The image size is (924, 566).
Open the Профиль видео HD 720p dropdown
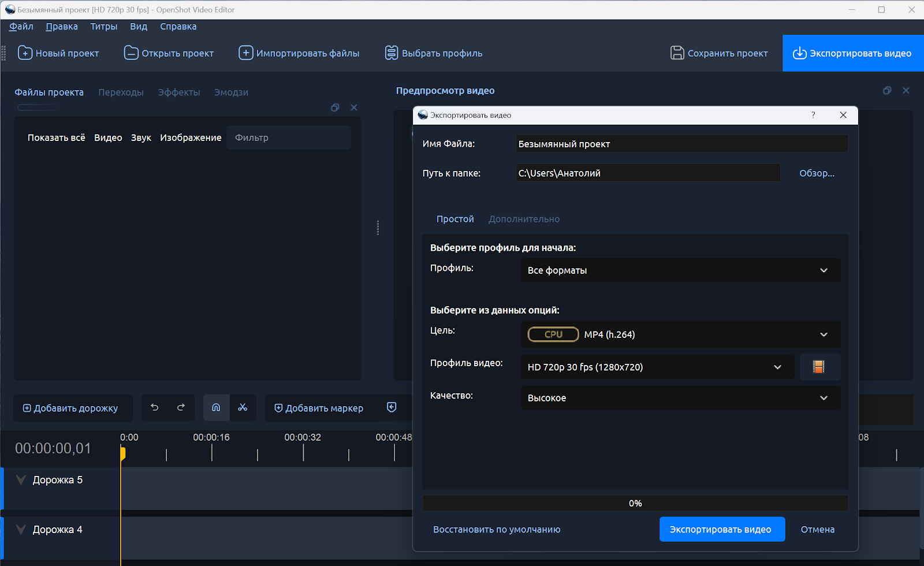click(657, 367)
